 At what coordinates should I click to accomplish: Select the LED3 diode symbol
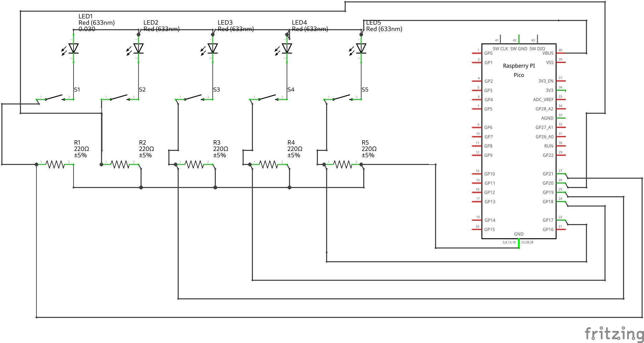pyautogui.click(x=213, y=48)
